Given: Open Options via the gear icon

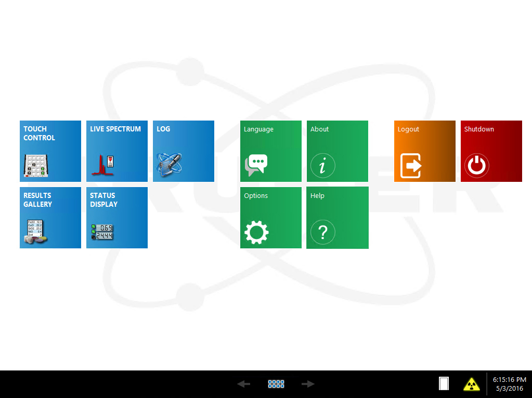Looking at the screenshot, I should (256, 232).
